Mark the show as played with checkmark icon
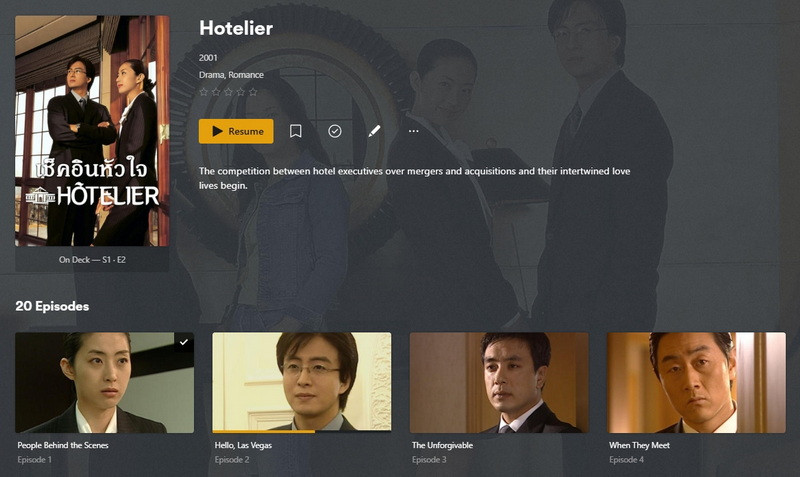The height and width of the screenshot is (477, 800). pyautogui.click(x=335, y=131)
